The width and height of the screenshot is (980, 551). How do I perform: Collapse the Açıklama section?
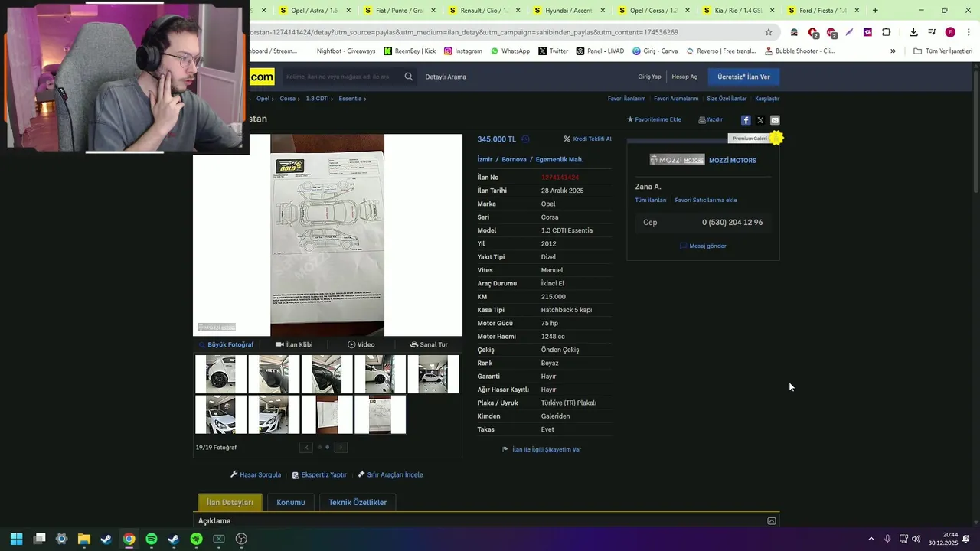click(772, 521)
